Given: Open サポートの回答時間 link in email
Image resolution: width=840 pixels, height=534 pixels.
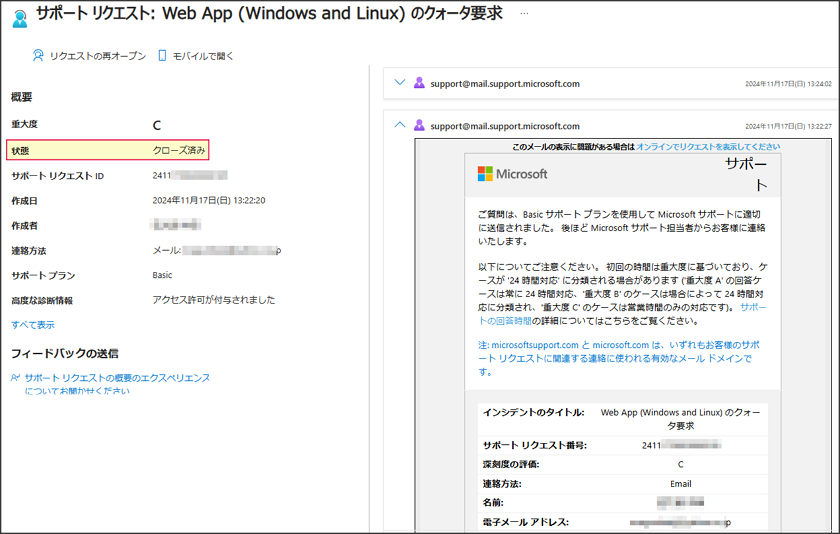Looking at the screenshot, I should click(622, 314).
